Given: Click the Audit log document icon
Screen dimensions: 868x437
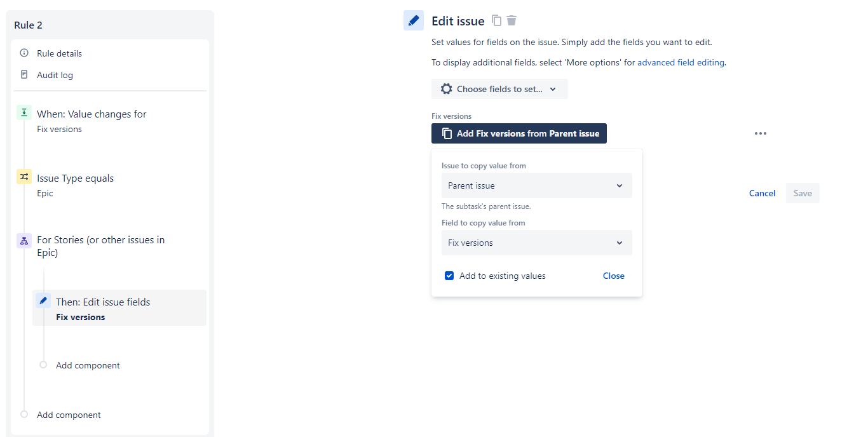Looking at the screenshot, I should [24, 74].
